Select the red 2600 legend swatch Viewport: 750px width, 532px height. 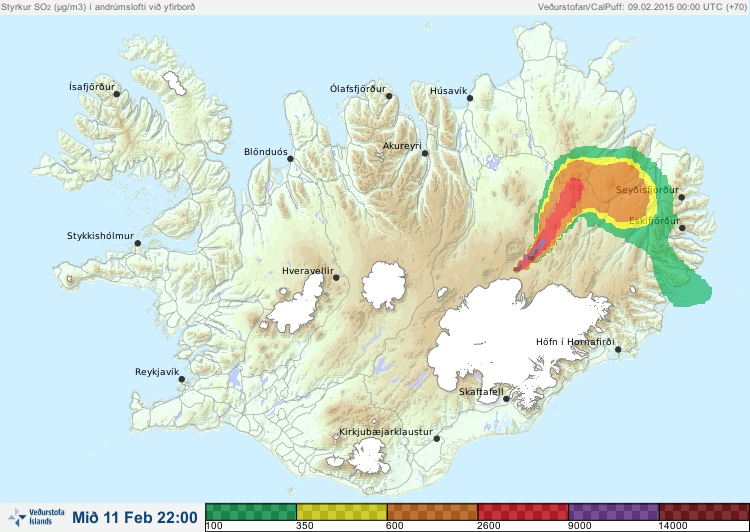[523, 512]
